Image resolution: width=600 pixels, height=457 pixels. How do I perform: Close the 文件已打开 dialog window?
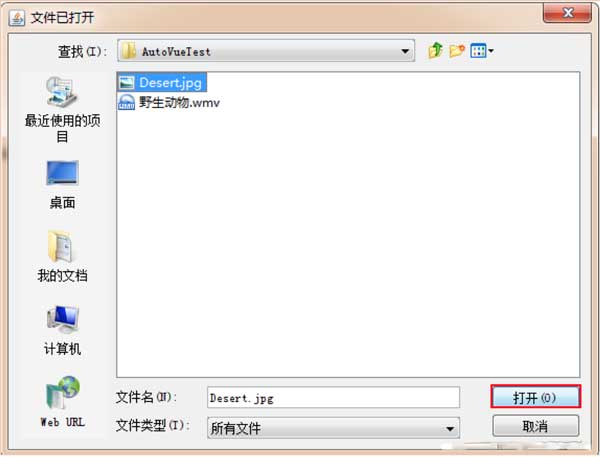click(567, 13)
